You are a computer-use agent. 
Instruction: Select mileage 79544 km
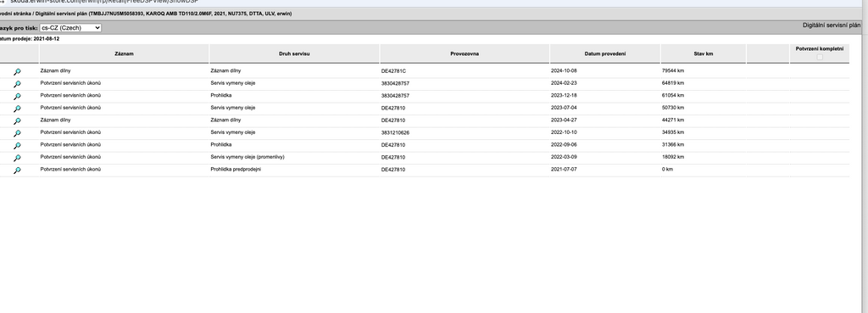coord(673,71)
